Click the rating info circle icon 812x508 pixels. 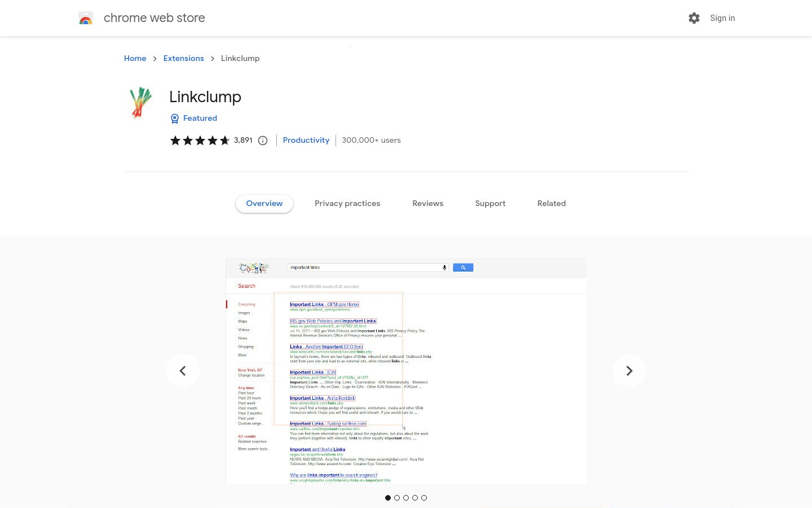click(x=263, y=141)
